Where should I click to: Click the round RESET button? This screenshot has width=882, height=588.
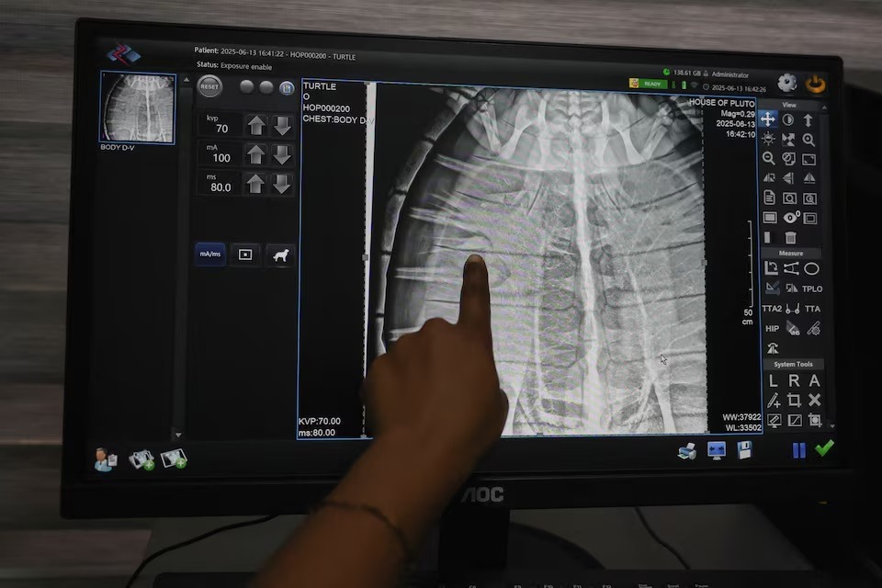[209, 86]
